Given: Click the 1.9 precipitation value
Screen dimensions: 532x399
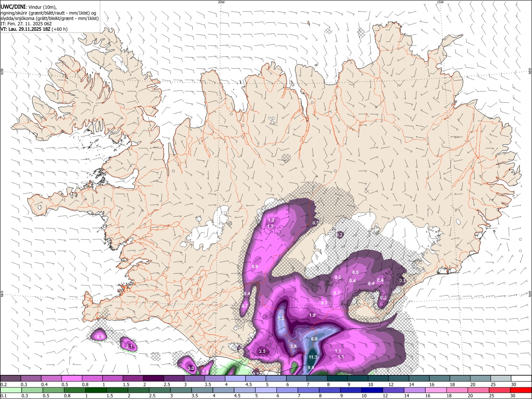Looking at the screenshot, I should tap(312, 315).
